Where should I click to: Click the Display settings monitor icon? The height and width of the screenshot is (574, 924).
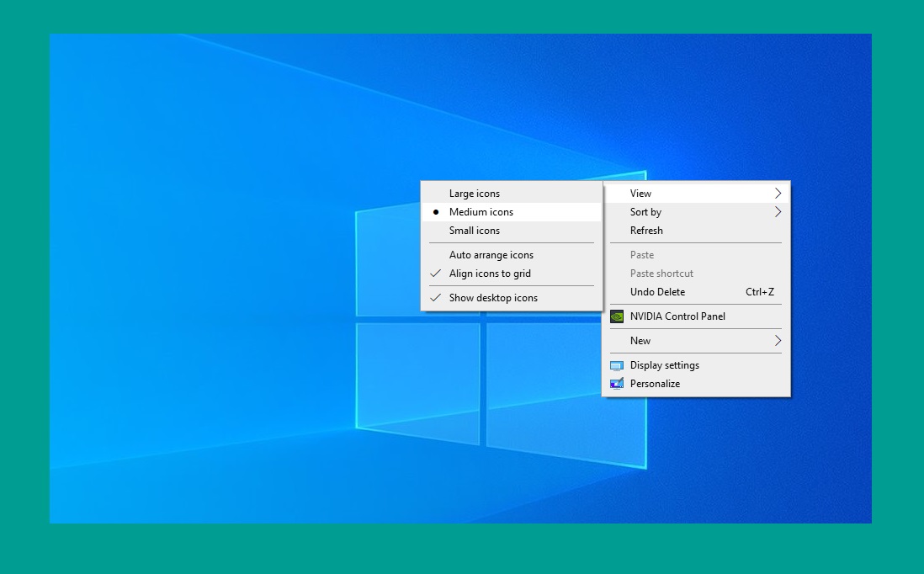(x=616, y=365)
